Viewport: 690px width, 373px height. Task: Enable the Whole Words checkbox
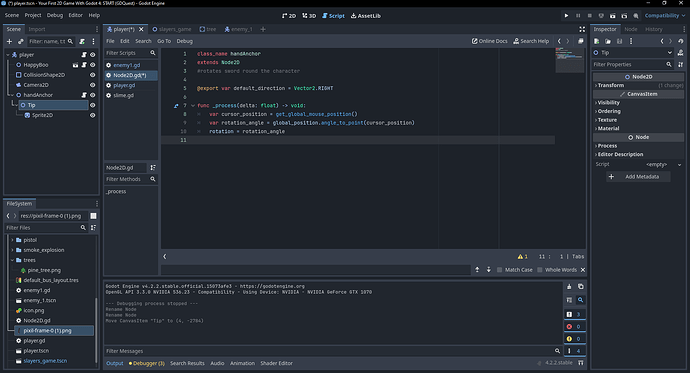coord(540,270)
